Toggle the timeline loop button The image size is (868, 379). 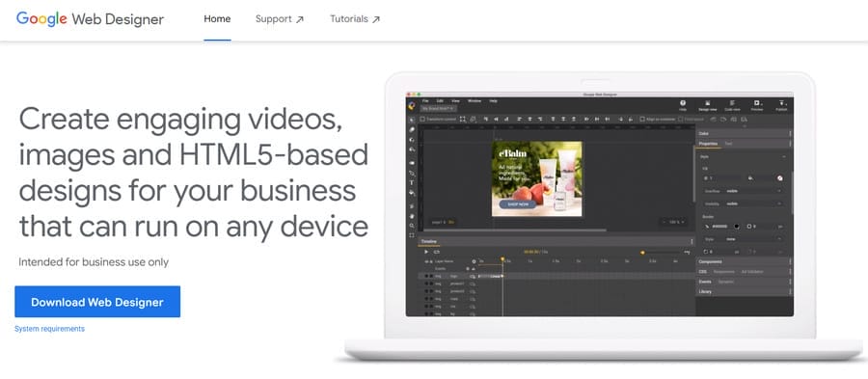(x=436, y=252)
